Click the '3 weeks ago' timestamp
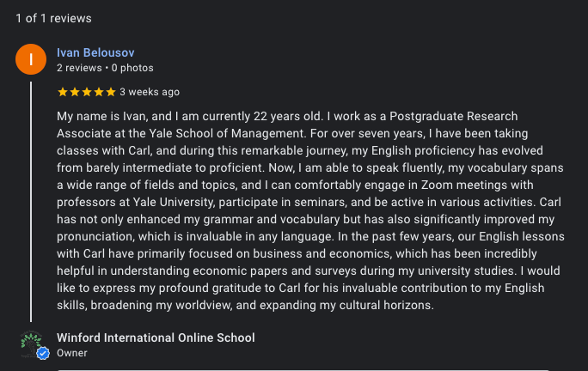The image size is (588, 371). [150, 92]
